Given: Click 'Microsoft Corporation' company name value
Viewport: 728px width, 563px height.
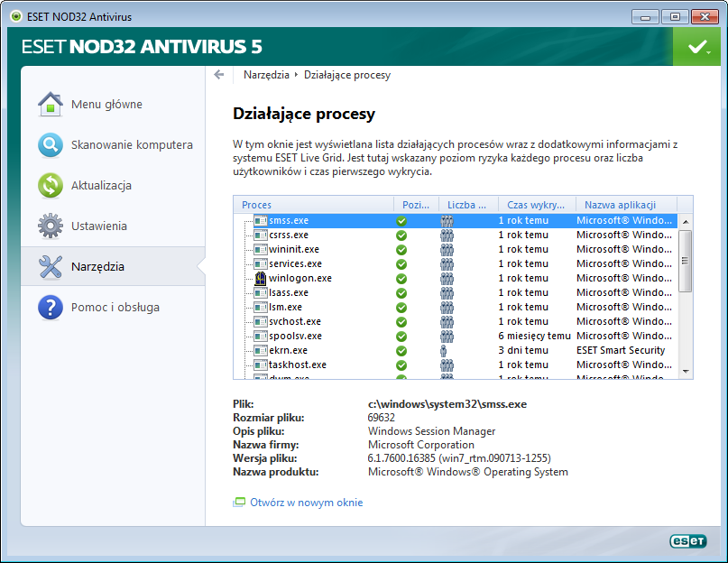Looking at the screenshot, I should point(421,445).
